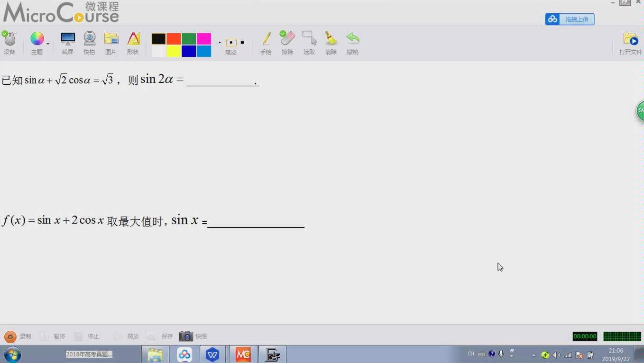Click the CH input language indicator

471,354
